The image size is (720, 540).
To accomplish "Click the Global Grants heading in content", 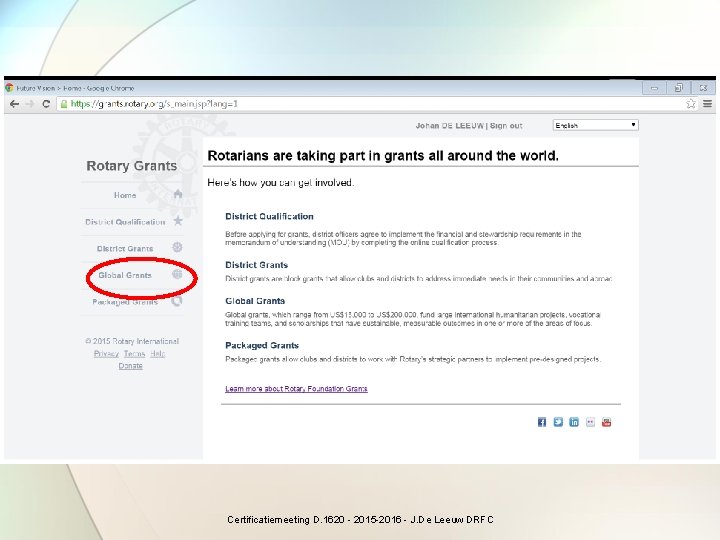I will pos(255,301).
